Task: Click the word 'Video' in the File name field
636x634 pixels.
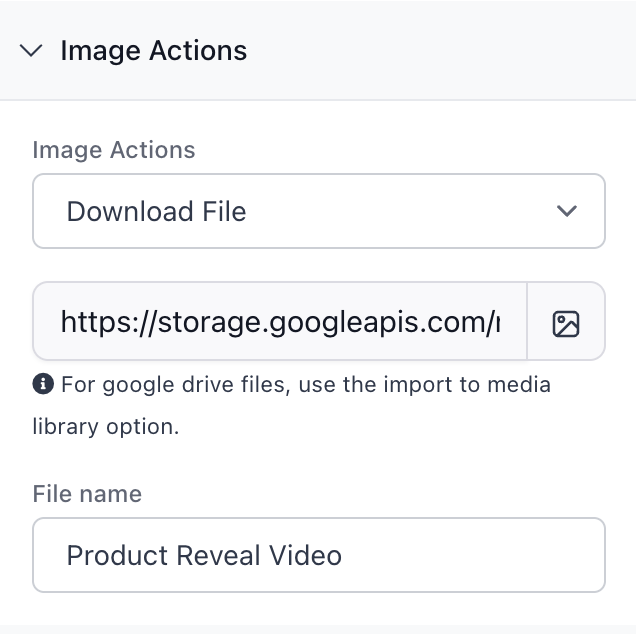Action: 306,555
